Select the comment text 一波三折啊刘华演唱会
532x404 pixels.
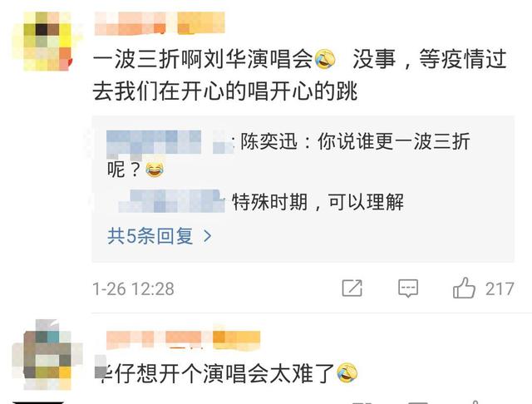tap(203, 59)
